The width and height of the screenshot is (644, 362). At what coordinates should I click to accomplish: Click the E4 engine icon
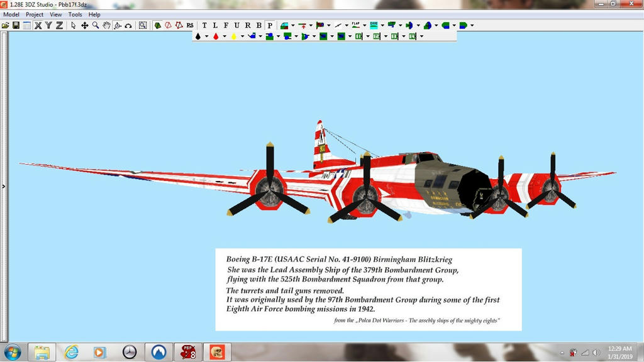(413, 36)
